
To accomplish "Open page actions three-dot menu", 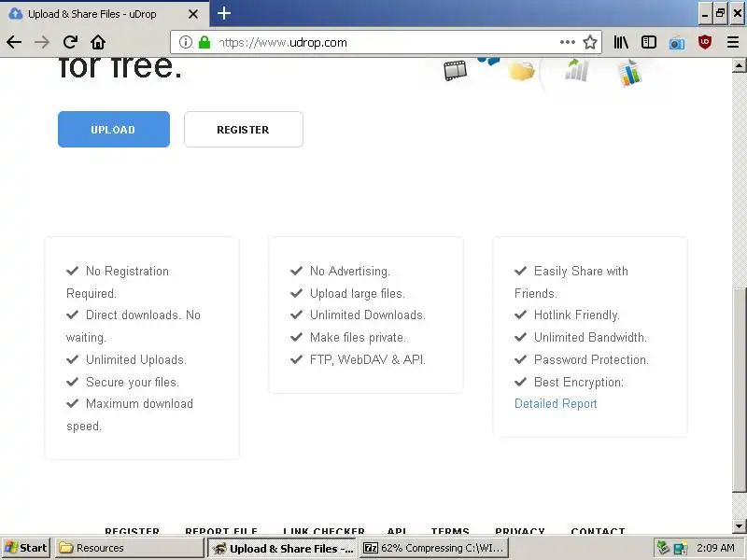I will click(x=567, y=42).
